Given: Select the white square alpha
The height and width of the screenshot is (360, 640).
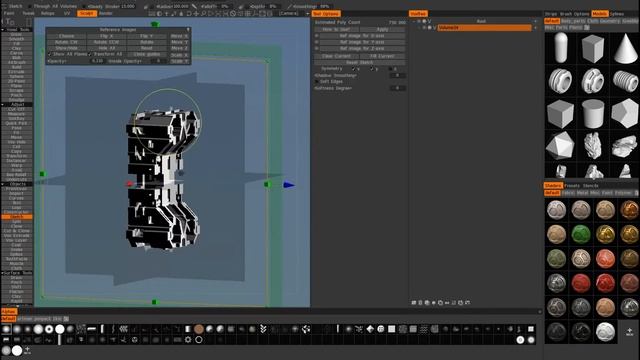Looking at the screenshot, I should tap(391, 329).
